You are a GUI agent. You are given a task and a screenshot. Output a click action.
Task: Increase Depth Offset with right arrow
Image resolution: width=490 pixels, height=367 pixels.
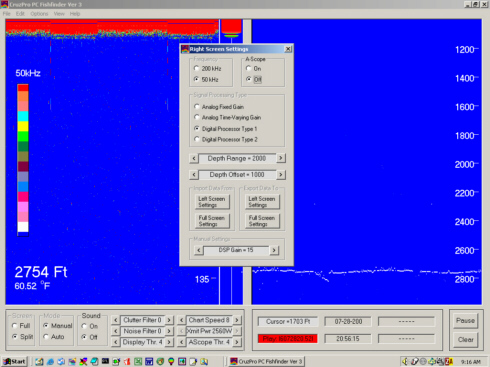pos(281,175)
